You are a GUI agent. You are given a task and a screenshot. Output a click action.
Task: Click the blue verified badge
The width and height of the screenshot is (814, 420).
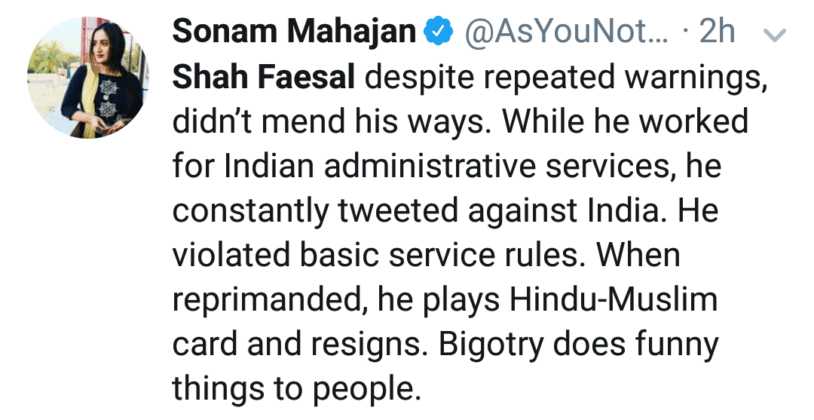pos(436,32)
